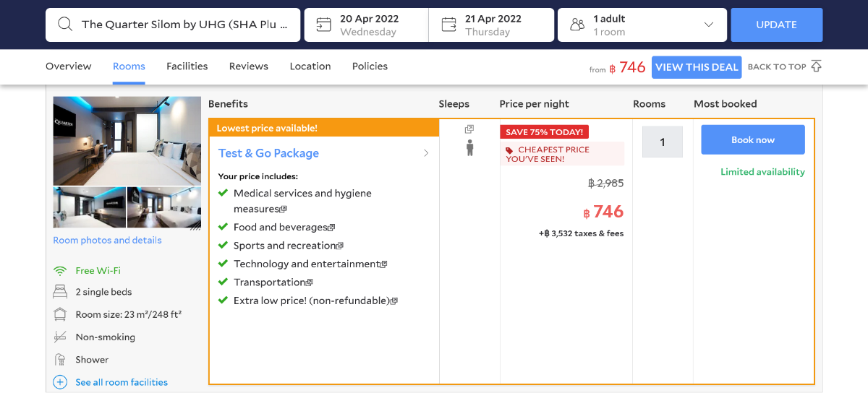Open the rooms quantity selector
The height and width of the screenshot is (393, 868).
point(663,142)
